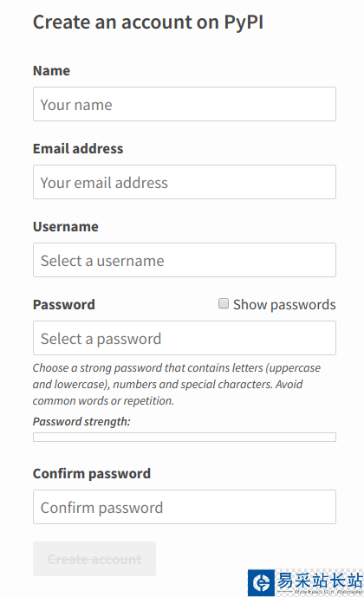Click the bold 'Confirm password' label

point(92,474)
